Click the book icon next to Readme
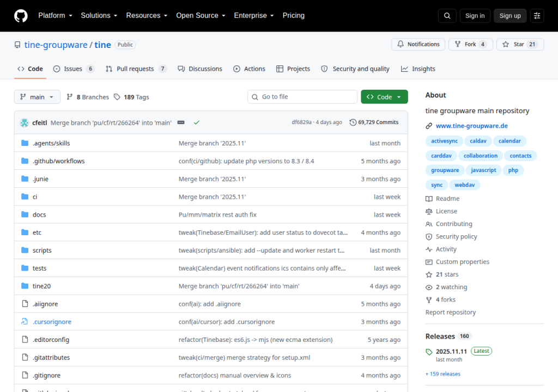This screenshot has height=392, width=558. [x=429, y=199]
